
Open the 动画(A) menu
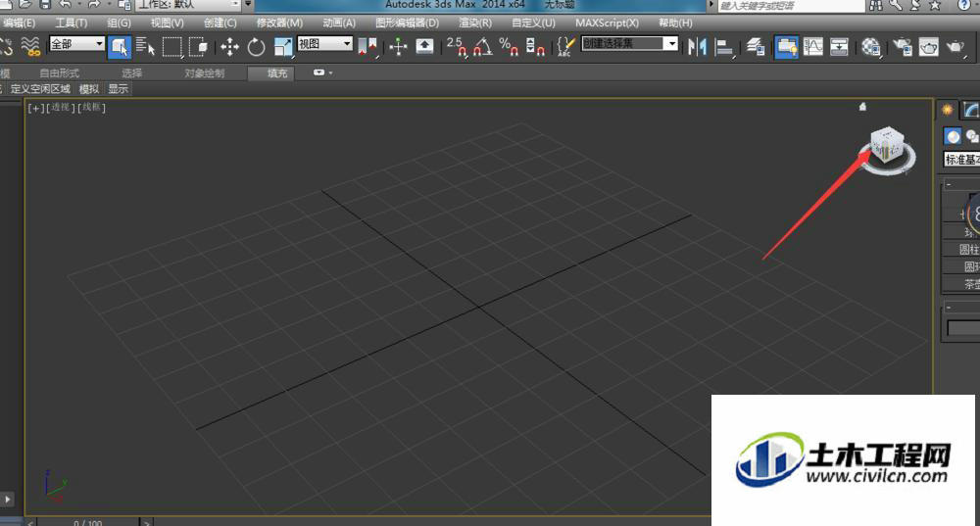(339, 23)
